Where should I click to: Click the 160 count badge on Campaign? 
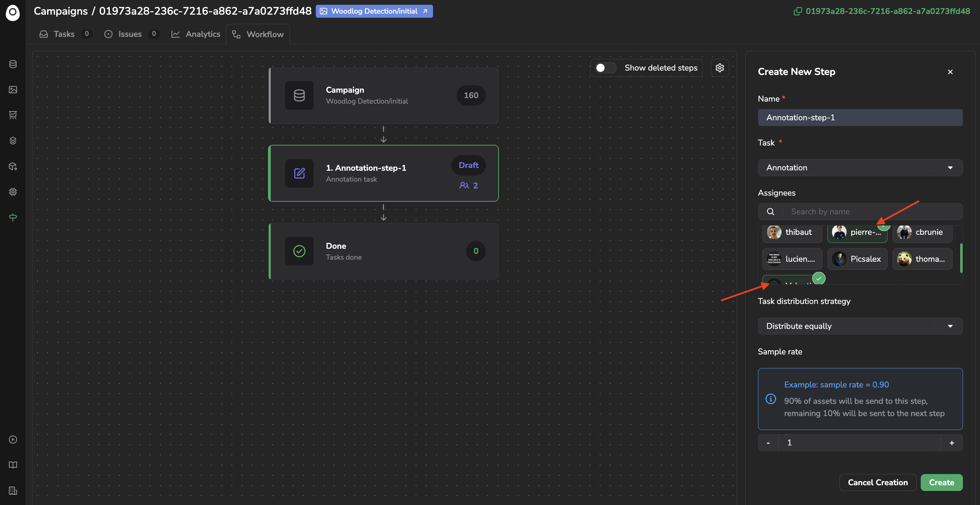tap(471, 95)
